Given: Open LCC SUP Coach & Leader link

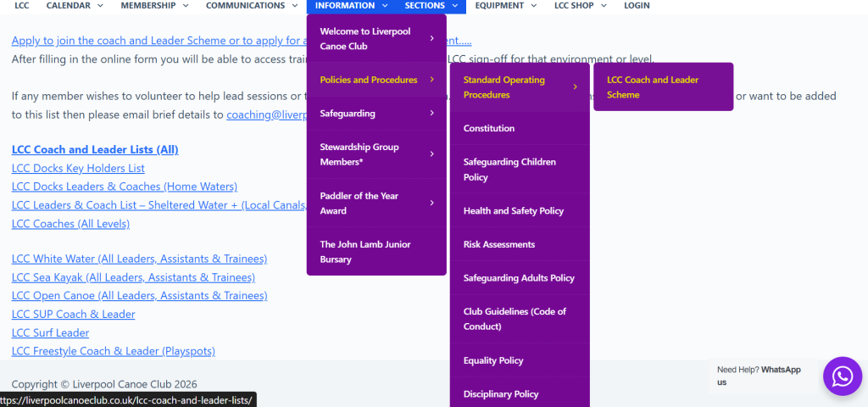Looking at the screenshot, I should [73, 315].
